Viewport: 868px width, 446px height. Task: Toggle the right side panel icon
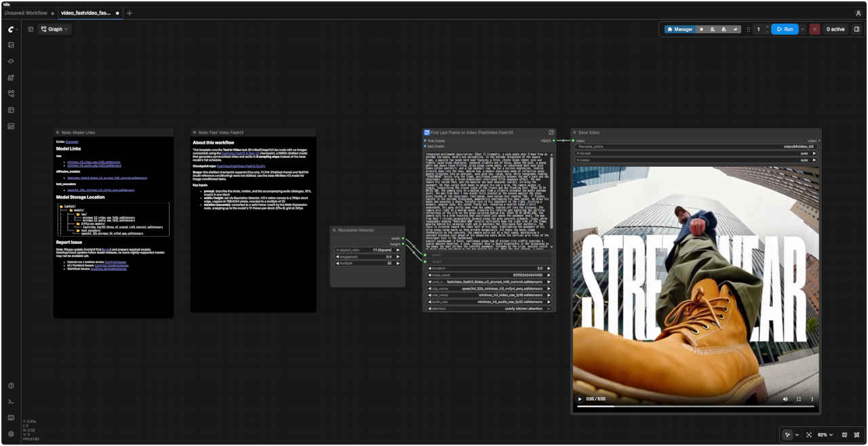pyautogui.click(x=856, y=29)
